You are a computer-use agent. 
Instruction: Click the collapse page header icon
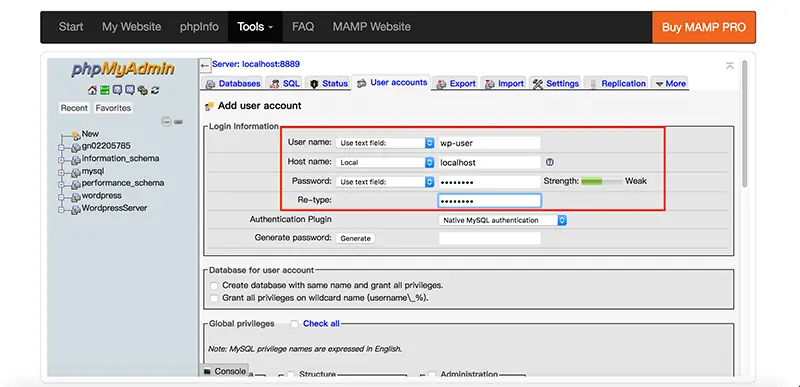coord(730,65)
